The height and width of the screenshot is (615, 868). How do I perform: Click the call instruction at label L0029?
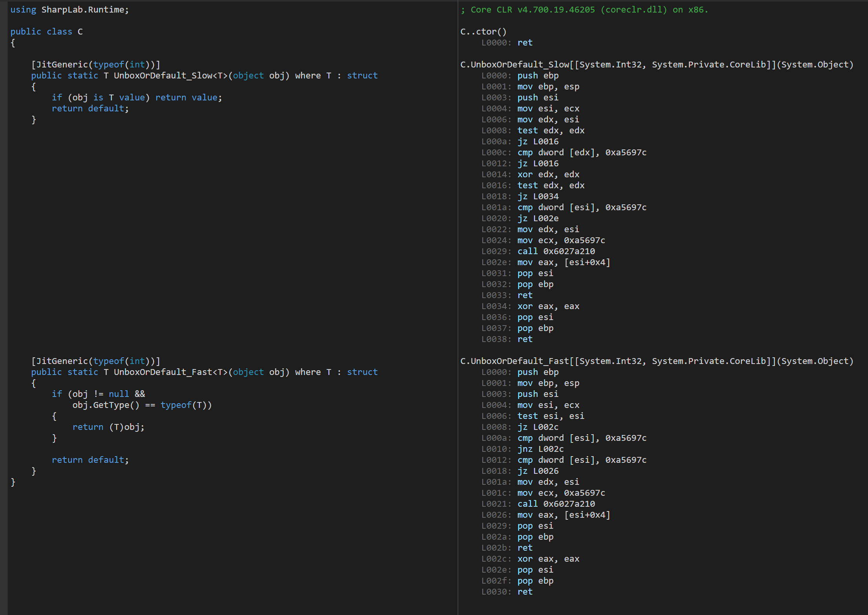pos(556,251)
